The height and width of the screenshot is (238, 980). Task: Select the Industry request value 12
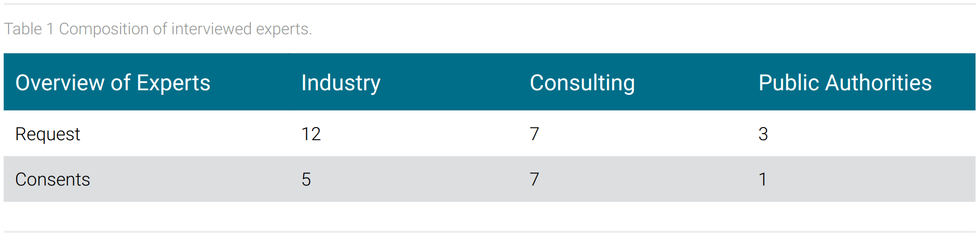tap(311, 134)
